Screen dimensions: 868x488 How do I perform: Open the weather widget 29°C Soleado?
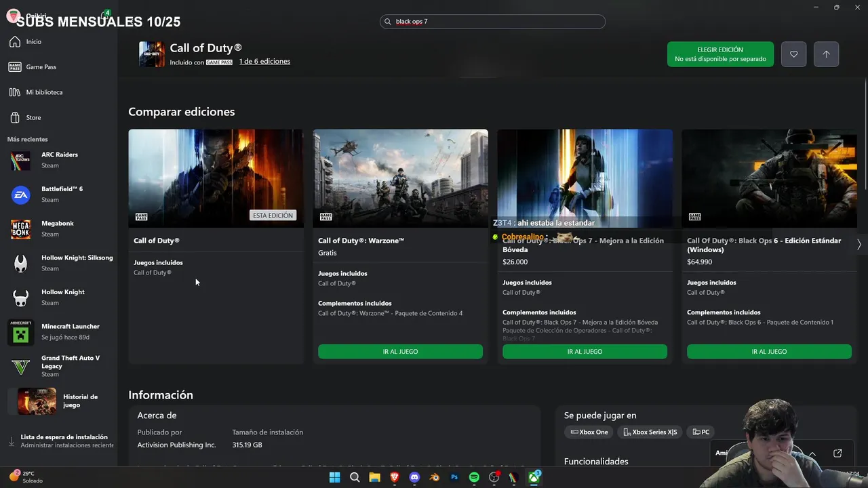[26, 477]
